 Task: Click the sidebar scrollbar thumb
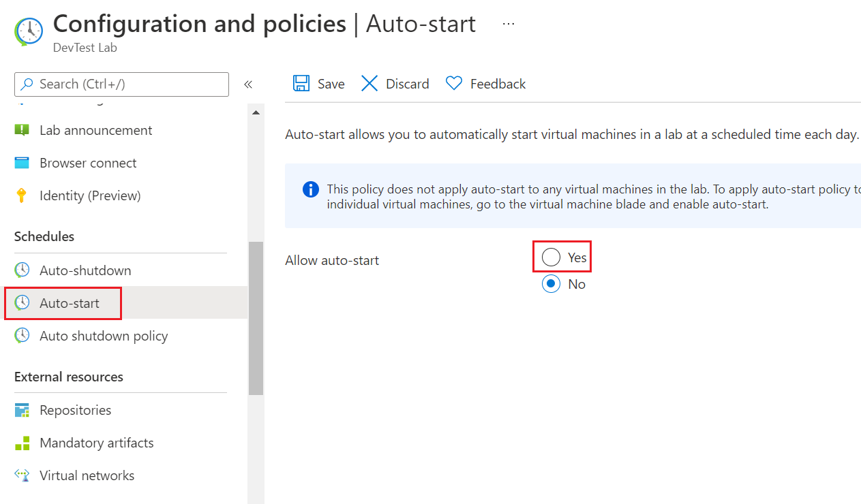pos(256,318)
